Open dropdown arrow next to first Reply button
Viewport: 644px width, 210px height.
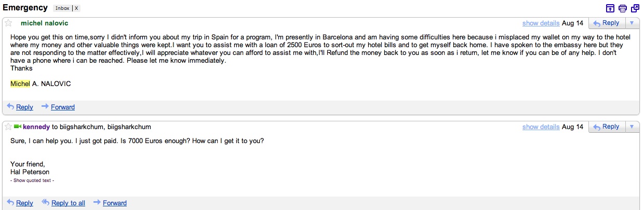(x=632, y=23)
